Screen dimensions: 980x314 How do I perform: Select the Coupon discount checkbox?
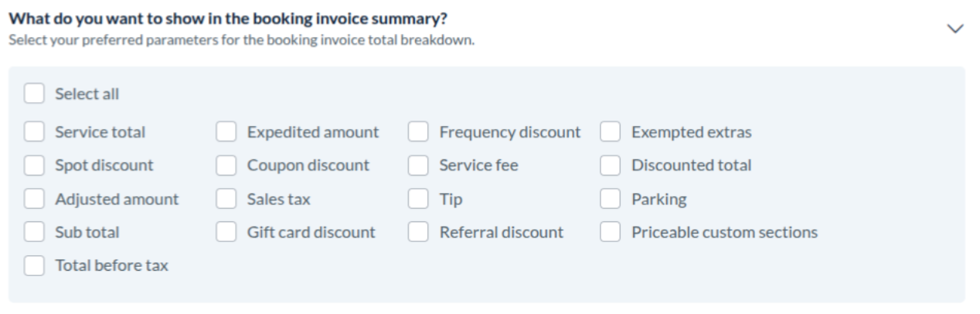[x=226, y=166]
